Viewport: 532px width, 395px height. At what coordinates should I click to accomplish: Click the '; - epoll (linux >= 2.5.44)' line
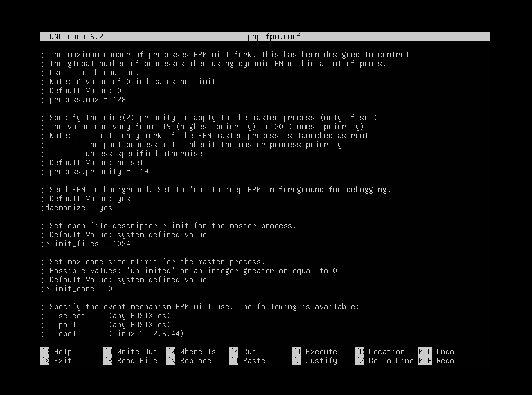point(112,334)
